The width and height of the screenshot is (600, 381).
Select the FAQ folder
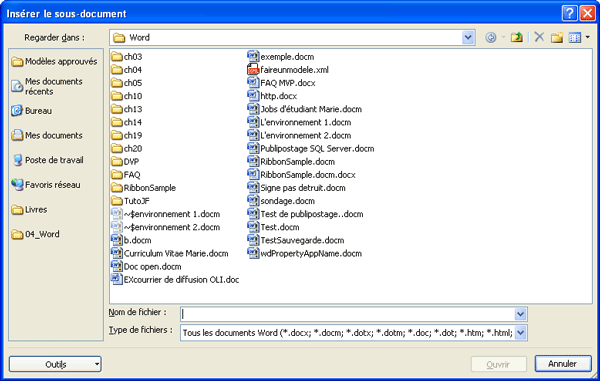126,175
